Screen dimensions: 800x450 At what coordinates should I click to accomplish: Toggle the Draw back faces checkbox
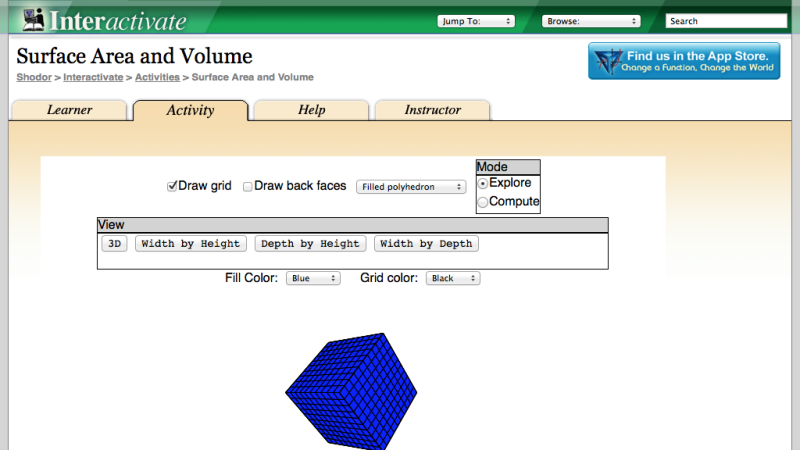point(247,187)
